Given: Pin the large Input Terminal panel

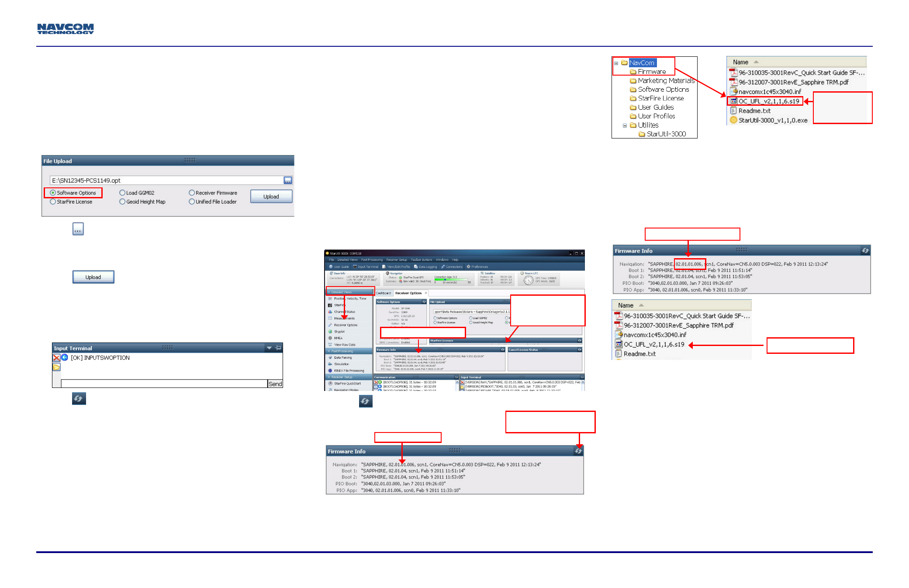Looking at the screenshot, I should (278, 348).
